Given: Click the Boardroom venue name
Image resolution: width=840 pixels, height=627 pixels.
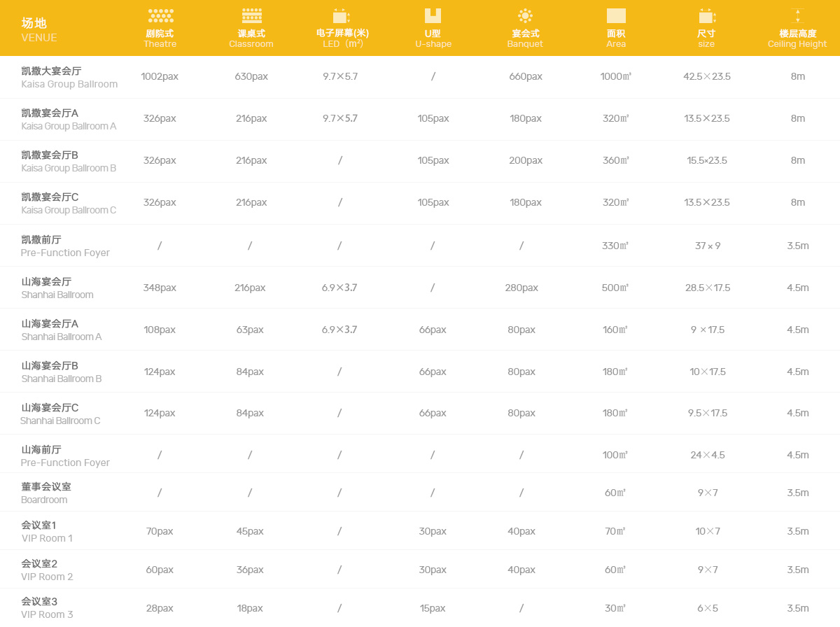Looking at the screenshot, I should tap(45, 493).
